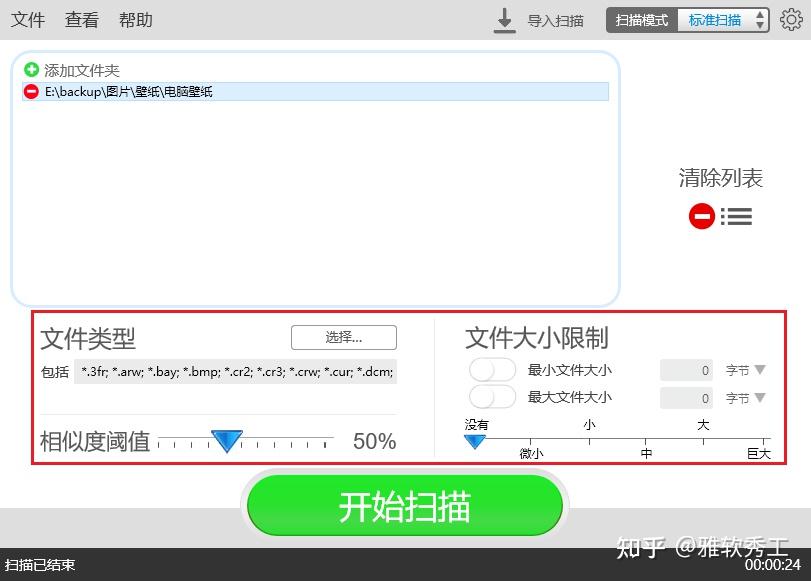This screenshot has height=581, width=811.
Task: Click the 添加文件夹 text
Action: click(82, 70)
